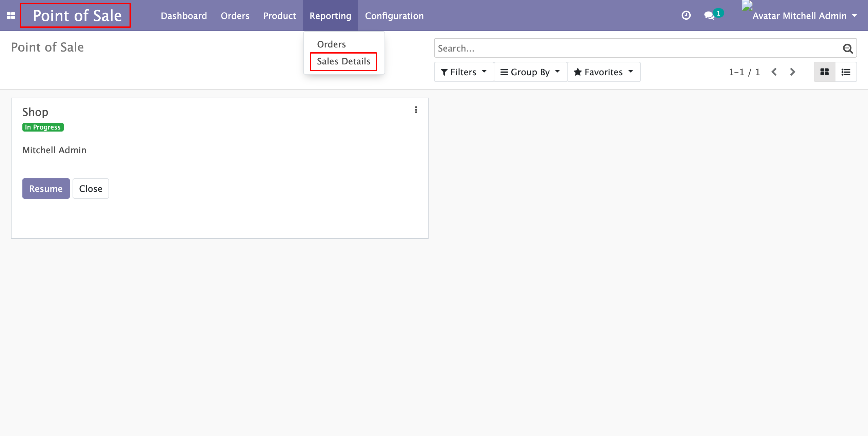Expand the Group By dropdown
The height and width of the screenshot is (436, 868).
(x=530, y=72)
